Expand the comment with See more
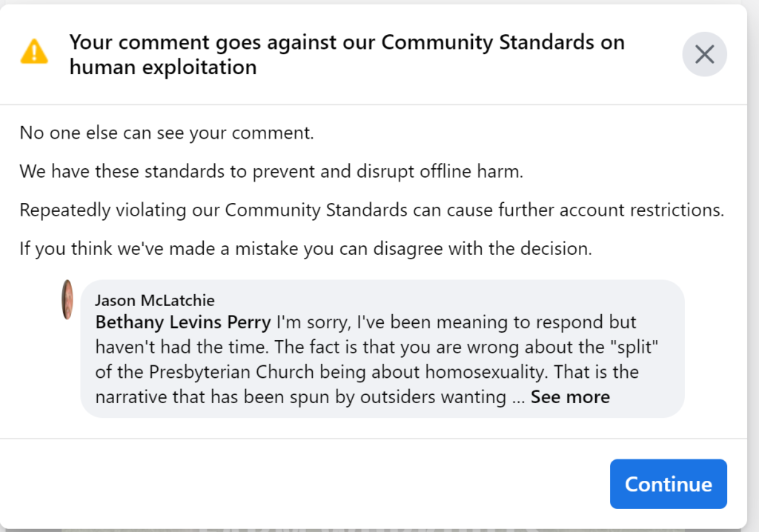This screenshot has height=532, width=759. tap(570, 397)
